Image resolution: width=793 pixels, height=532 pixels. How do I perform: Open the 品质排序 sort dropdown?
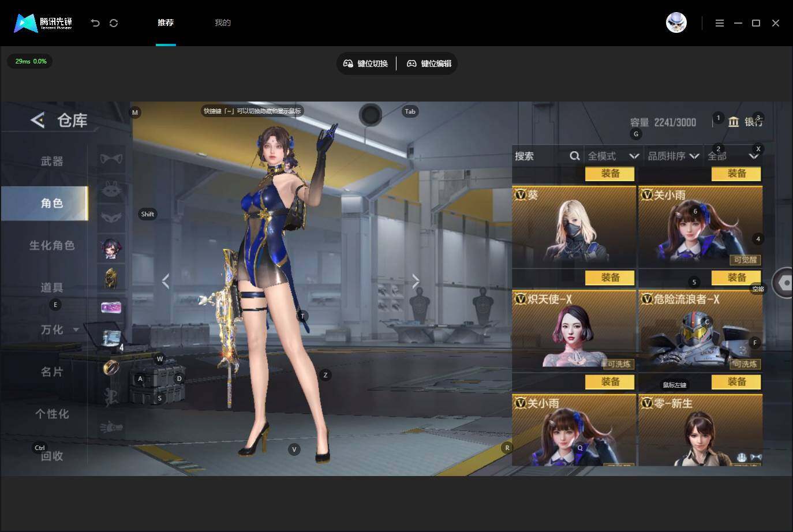(x=673, y=156)
